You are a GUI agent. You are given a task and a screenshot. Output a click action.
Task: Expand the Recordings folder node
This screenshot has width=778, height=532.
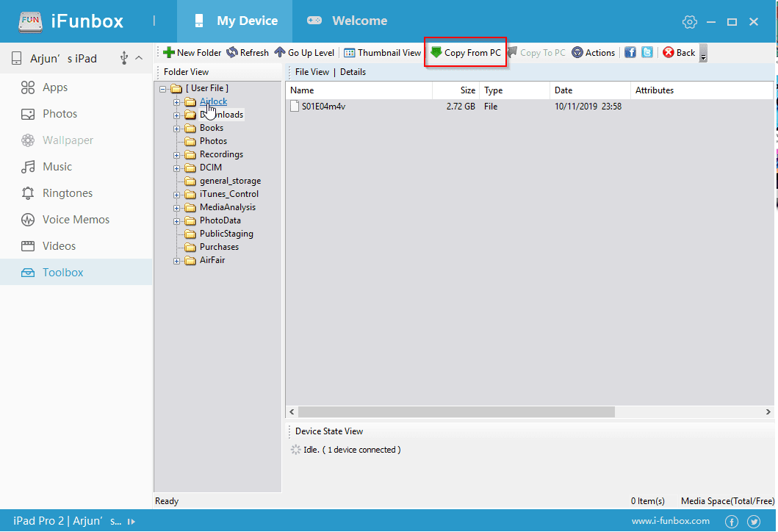tap(176, 155)
